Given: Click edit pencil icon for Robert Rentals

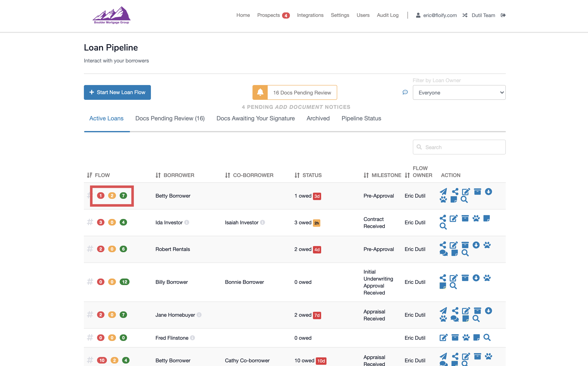Looking at the screenshot, I should (454, 245).
